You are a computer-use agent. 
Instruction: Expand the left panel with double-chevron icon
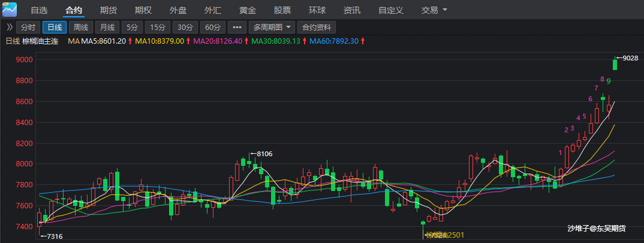(10, 28)
